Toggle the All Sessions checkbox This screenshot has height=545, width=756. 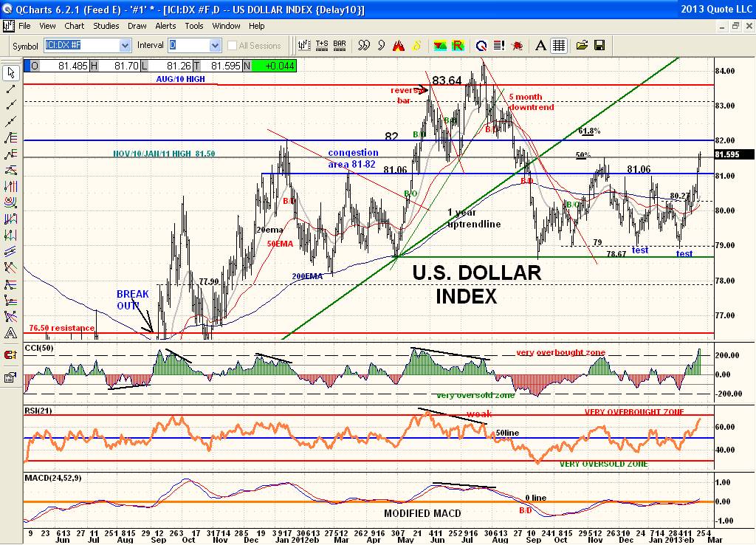(x=233, y=46)
